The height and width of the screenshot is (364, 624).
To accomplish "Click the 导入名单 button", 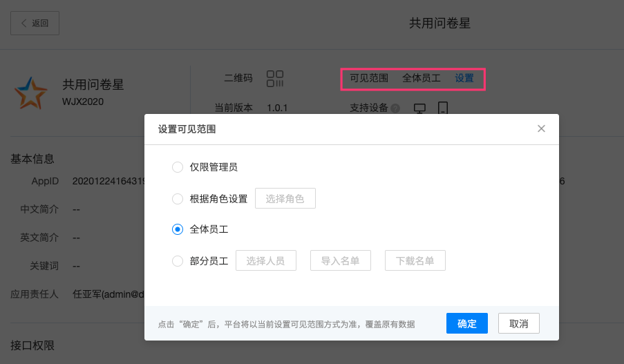I will pos(341,260).
